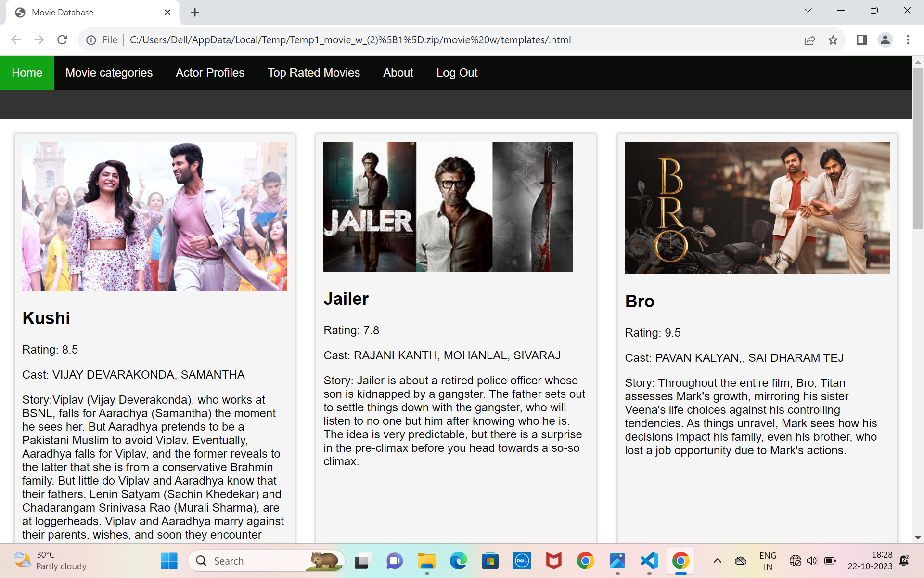Open Visual Studio Code from taskbar
Screen dimensions: 924x578
point(649,561)
